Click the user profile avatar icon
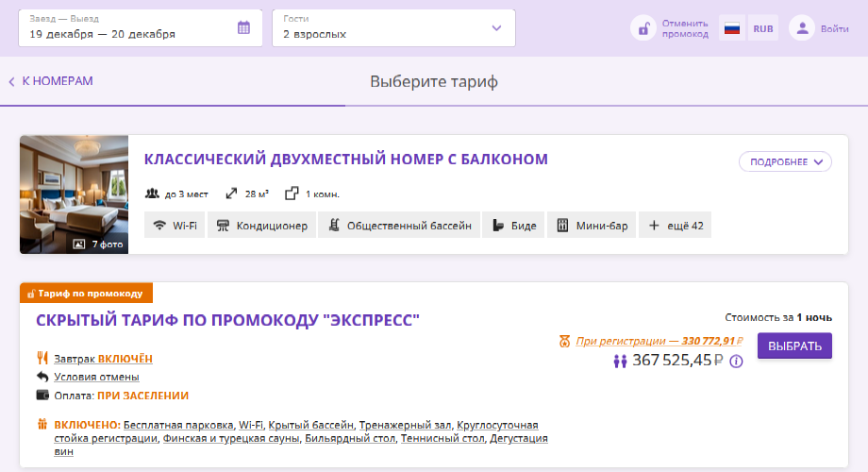The image size is (868, 472). pos(802,28)
